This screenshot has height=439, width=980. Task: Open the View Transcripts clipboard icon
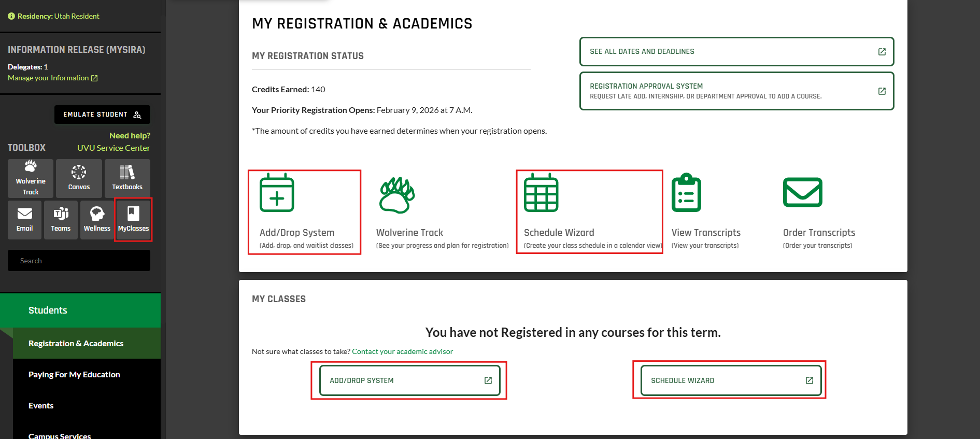(686, 193)
